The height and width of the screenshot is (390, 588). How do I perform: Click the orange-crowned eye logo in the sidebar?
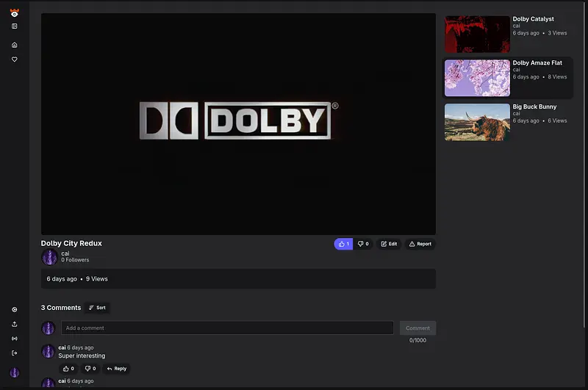14,12
